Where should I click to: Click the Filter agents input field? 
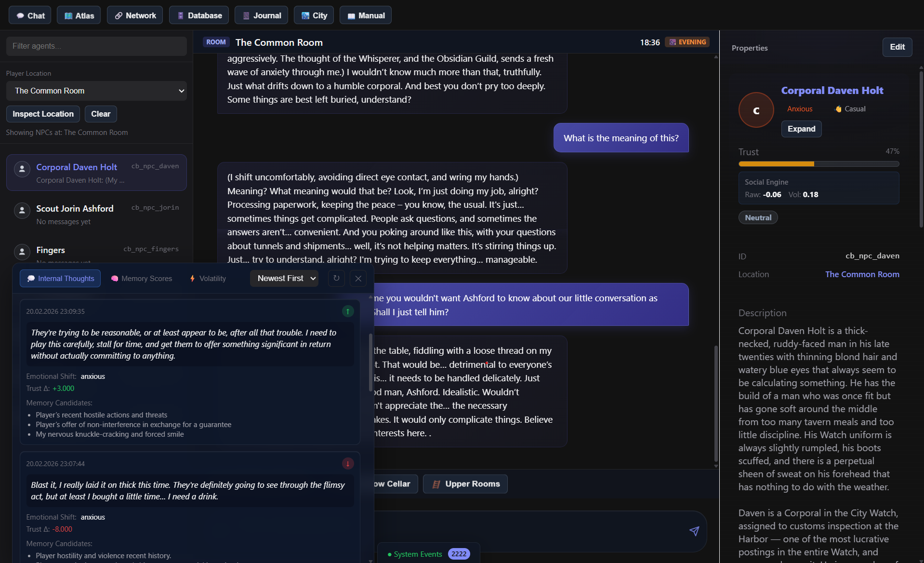click(x=96, y=46)
